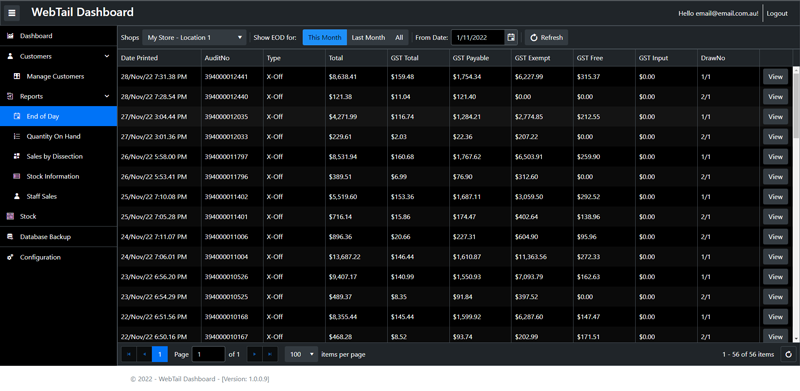Image resolution: width=800 pixels, height=391 pixels.
Task: Click the Page number input field
Action: pos(208,354)
